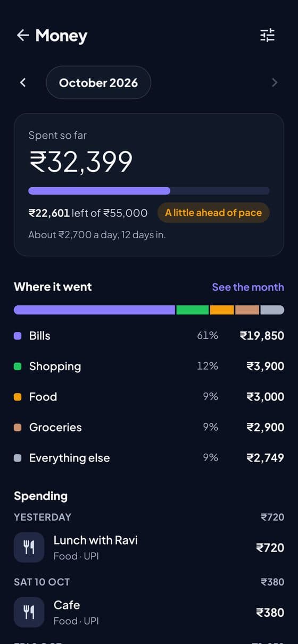Tap the green Shopping category dot
This screenshot has height=644, width=298.
18,366
